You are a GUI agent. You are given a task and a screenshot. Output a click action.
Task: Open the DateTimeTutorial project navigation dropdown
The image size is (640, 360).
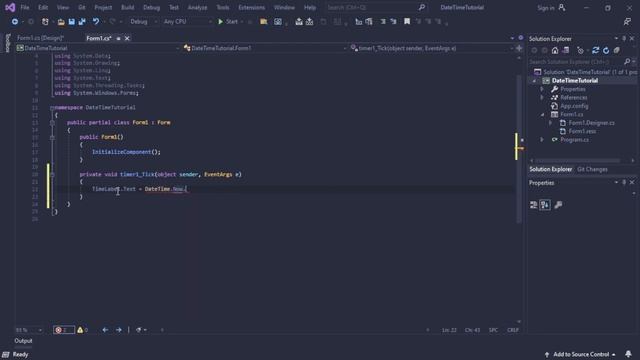(98, 48)
